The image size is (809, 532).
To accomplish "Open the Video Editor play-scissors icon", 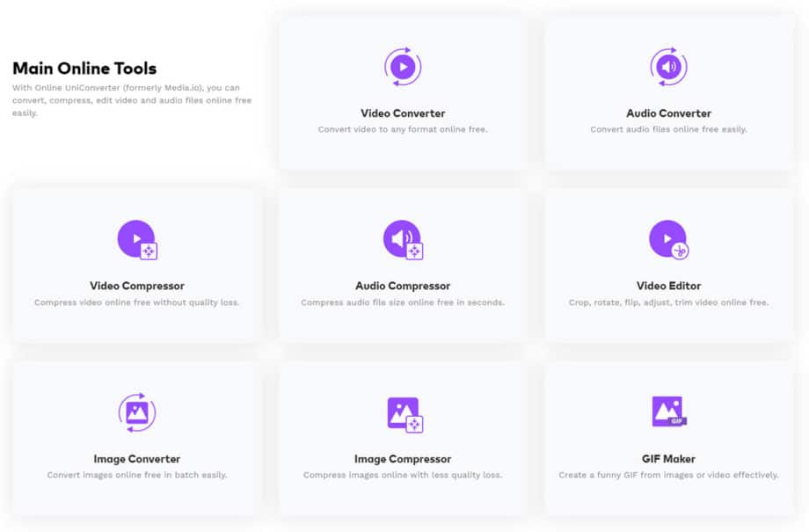I will pos(667,239).
